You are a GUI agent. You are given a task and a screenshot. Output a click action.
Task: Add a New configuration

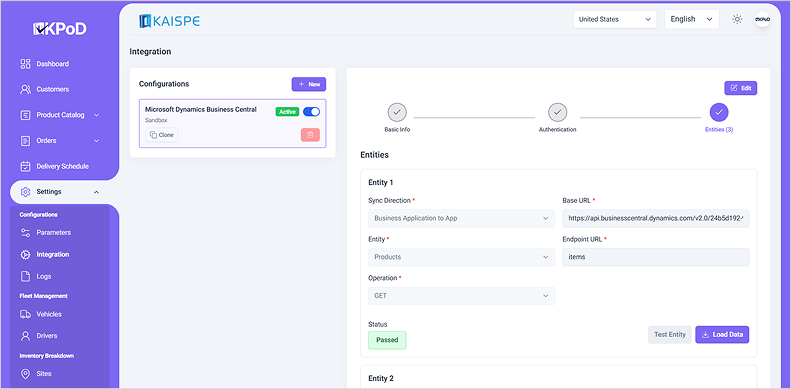tap(309, 84)
